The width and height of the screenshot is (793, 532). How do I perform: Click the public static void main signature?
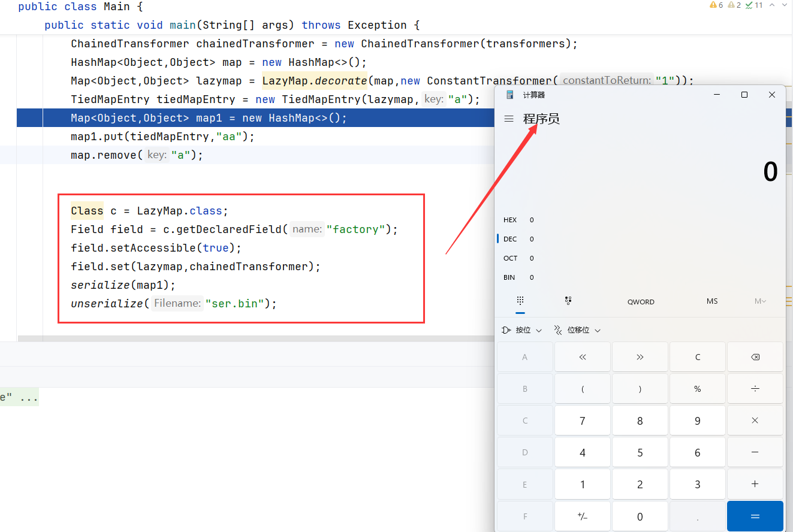coord(232,25)
